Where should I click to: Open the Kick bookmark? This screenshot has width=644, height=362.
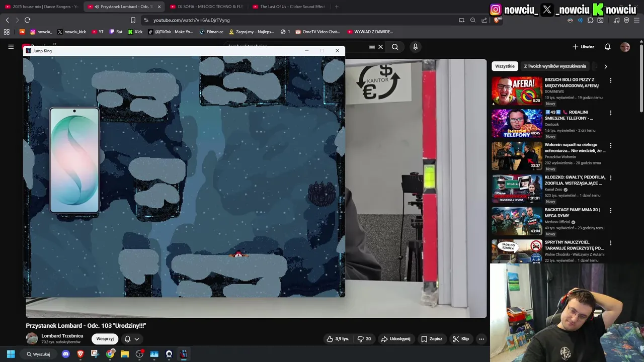tap(135, 32)
